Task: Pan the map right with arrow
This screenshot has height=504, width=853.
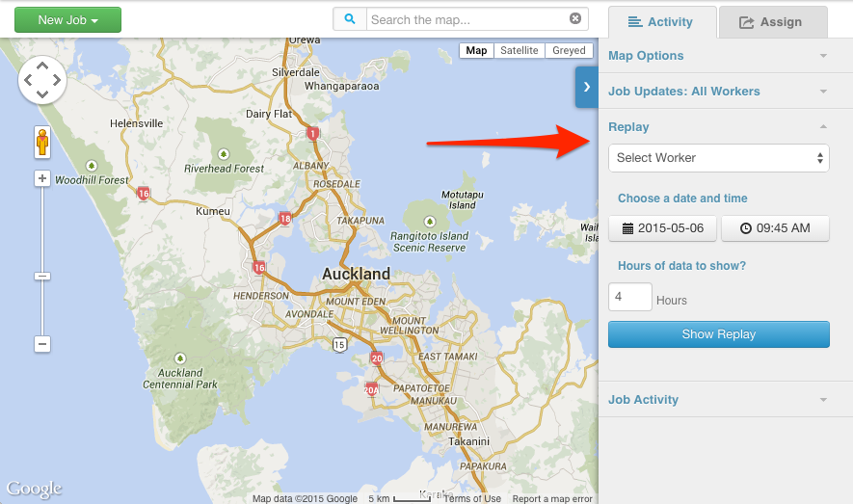Action: [x=57, y=80]
